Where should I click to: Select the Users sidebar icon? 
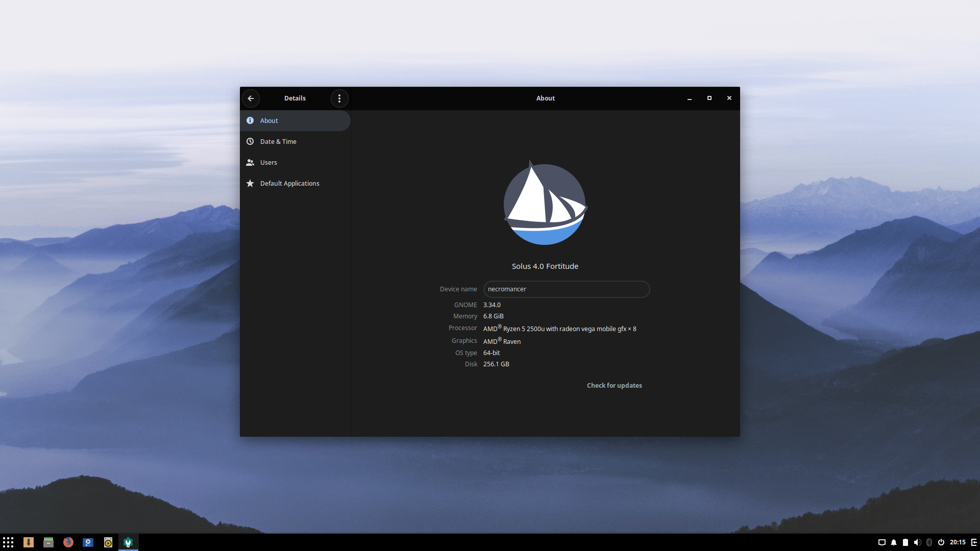click(x=250, y=162)
